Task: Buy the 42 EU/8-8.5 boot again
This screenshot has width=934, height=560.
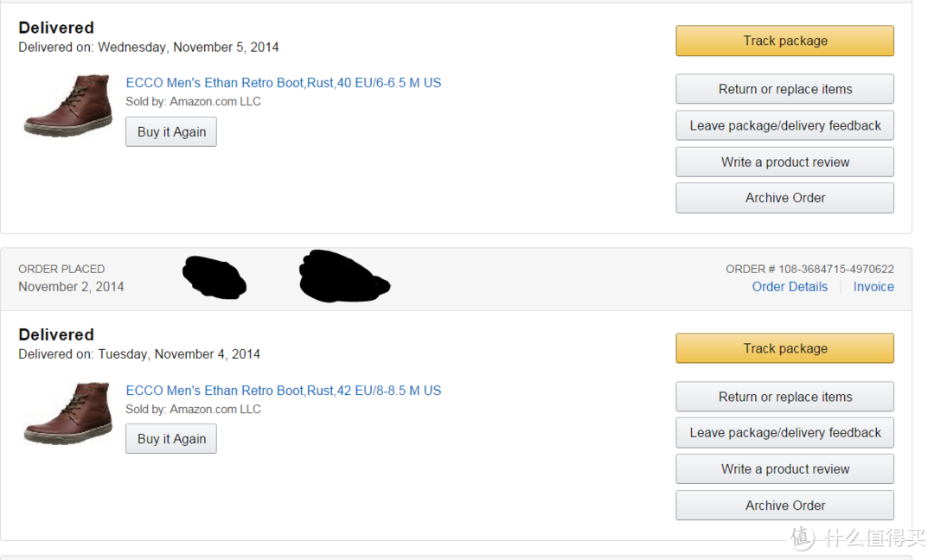Action: (171, 439)
